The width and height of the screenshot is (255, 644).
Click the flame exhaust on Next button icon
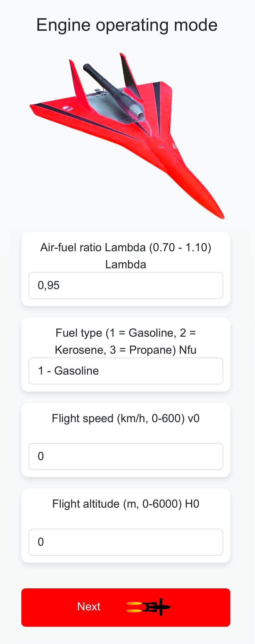pyautogui.click(x=134, y=607)
